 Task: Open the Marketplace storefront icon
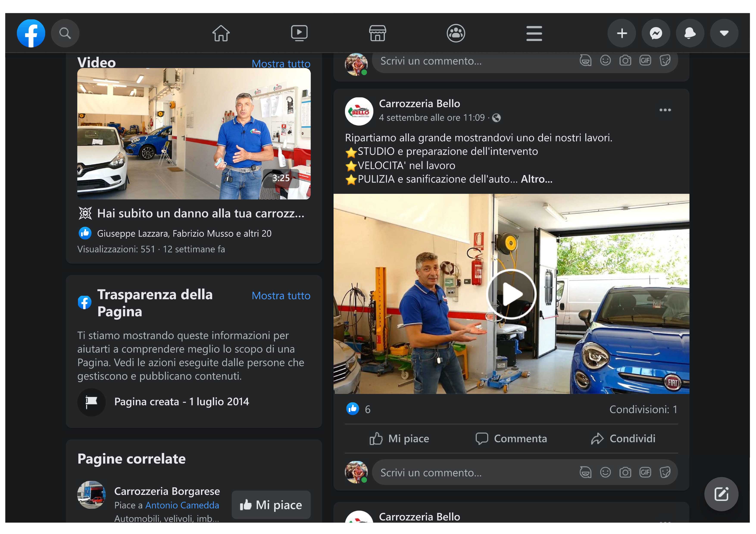click(377, 33)
